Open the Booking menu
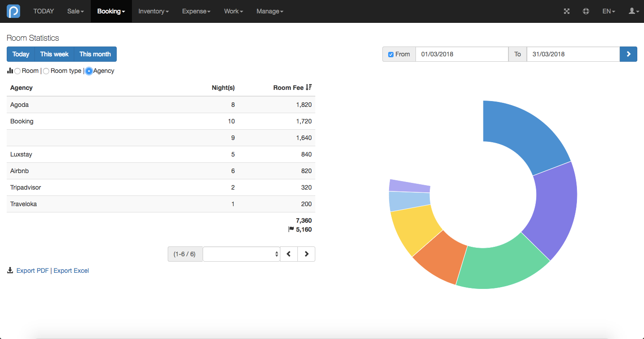Viewport: 644px width, 339px height. click(111, 11)
